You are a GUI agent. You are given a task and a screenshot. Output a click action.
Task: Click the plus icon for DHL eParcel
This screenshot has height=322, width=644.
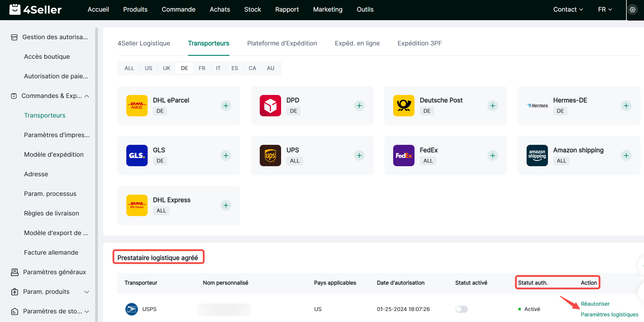(x=226, y=106)
